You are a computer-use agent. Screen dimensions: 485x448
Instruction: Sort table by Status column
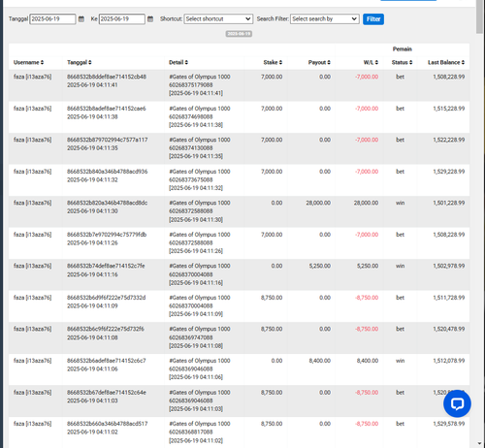click(x=402, y=62)
